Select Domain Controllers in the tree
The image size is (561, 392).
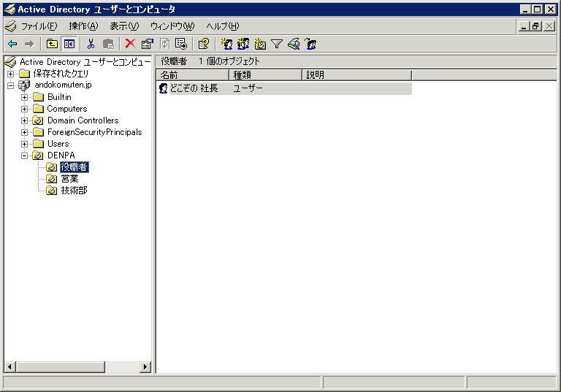pyautogui.click(x=83, y=120)
